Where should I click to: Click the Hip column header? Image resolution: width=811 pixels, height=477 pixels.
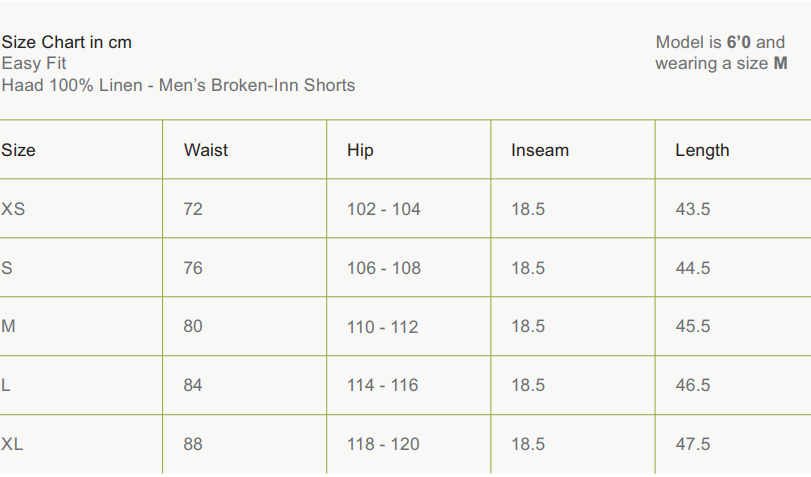pyautogui.click(x=360, y=150)
